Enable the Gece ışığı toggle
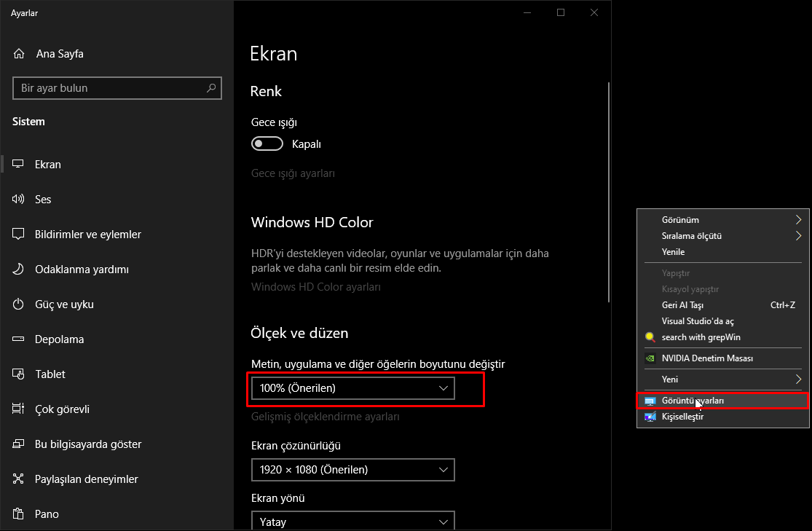Screen dimensions: 812x531 coord(267,143)
